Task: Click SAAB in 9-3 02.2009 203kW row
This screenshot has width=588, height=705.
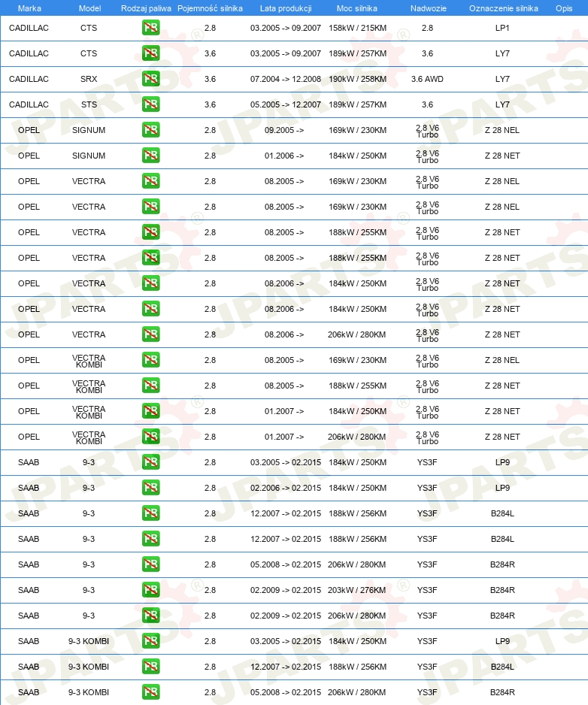Action: tap(29, 590)
